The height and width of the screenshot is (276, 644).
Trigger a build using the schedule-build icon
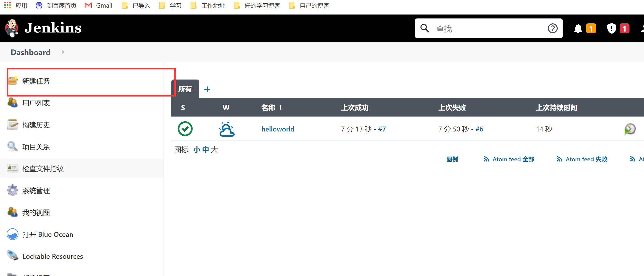630,129
